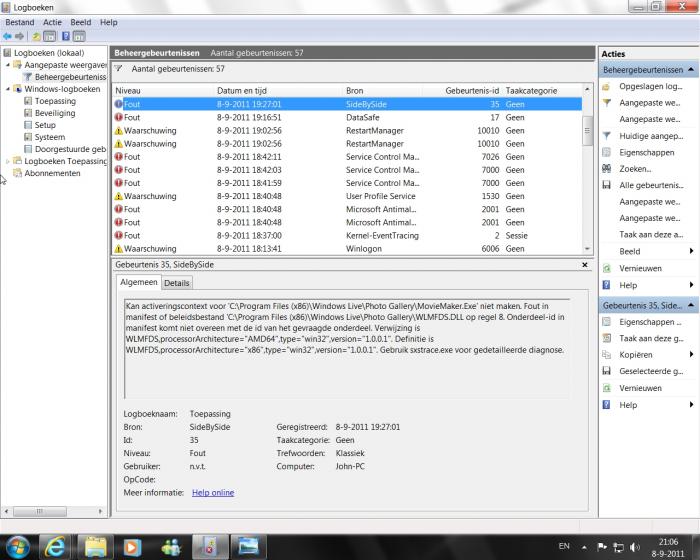Click Taak aan deze g... action
This screenshot has height=560, width=700.
point(643,339)
